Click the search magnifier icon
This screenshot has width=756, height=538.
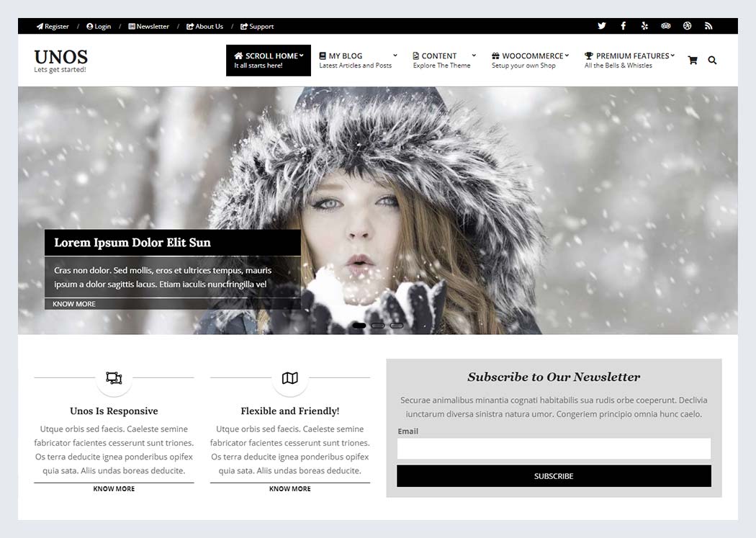click(x=712, y=60)
